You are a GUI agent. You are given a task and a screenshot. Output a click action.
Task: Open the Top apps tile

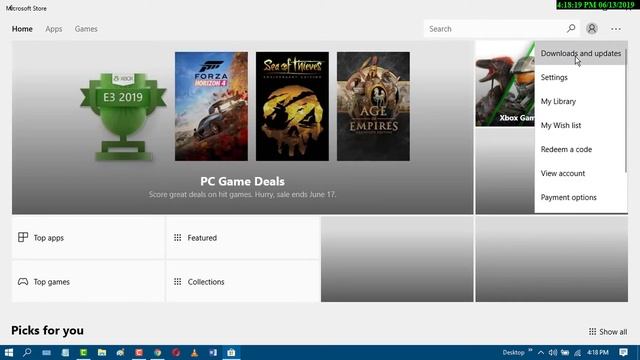click(x=89, y=238)
